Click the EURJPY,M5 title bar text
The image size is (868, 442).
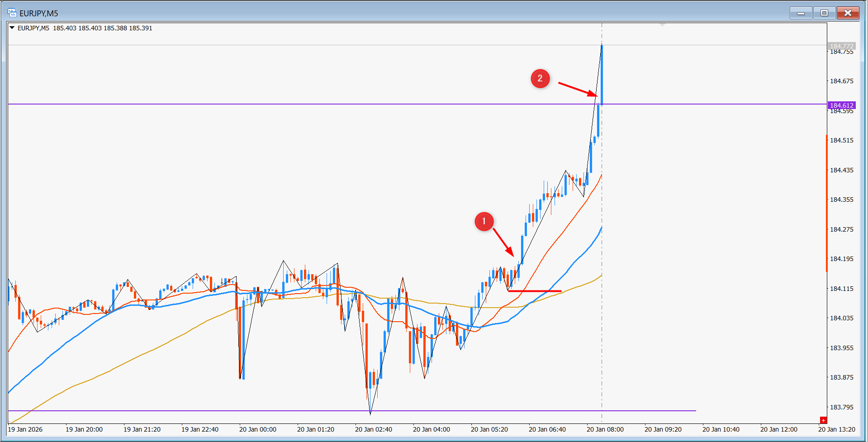click(x=39, y=13)
